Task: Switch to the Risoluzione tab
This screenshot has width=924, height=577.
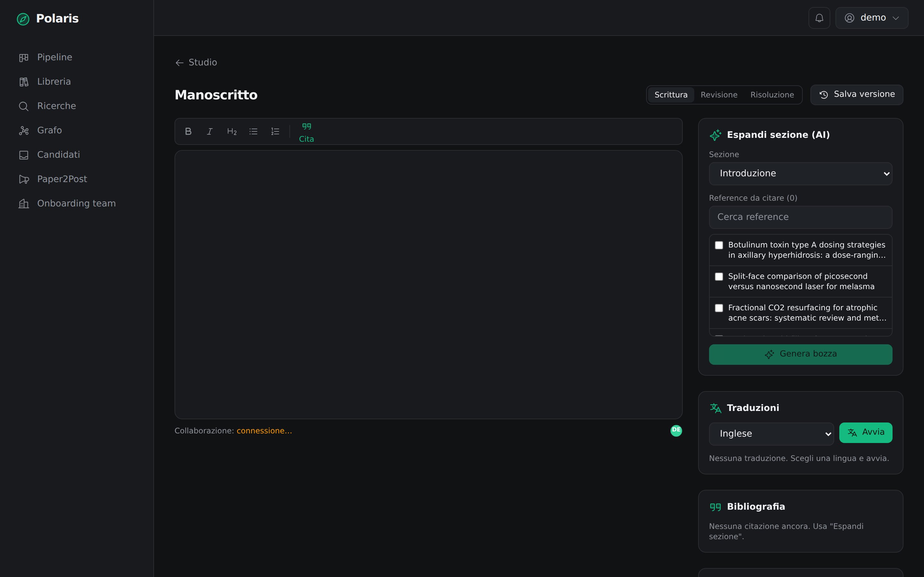Action: (772, 95)
